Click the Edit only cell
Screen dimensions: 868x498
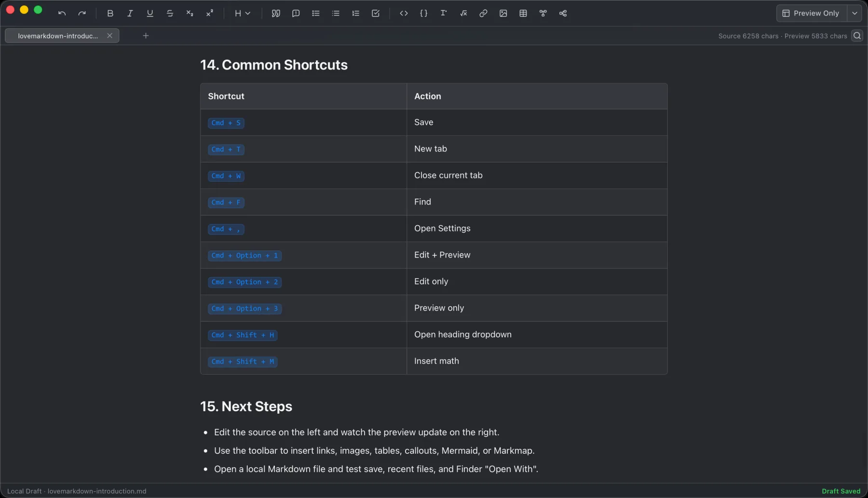click(x=537, y=282)
